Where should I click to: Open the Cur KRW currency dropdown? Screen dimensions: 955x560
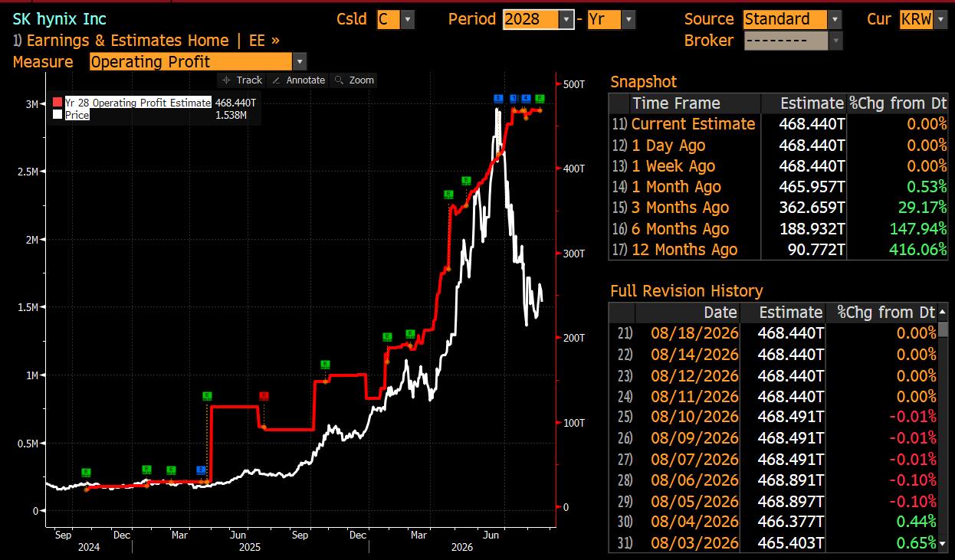coord(941,20)
